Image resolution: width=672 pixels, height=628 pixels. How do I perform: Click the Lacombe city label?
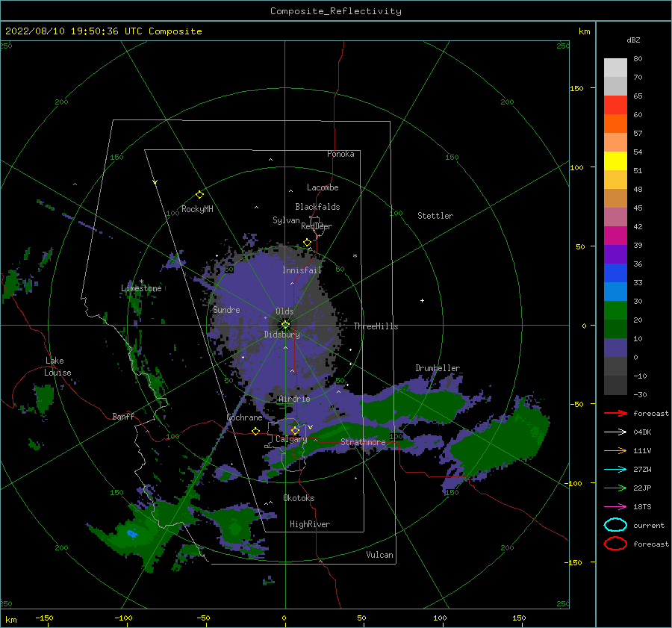pyautogui.click(x=323, y=187)
